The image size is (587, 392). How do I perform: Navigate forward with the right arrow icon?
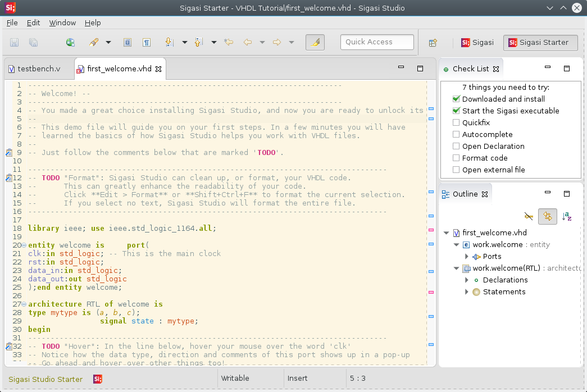[277, 42]
